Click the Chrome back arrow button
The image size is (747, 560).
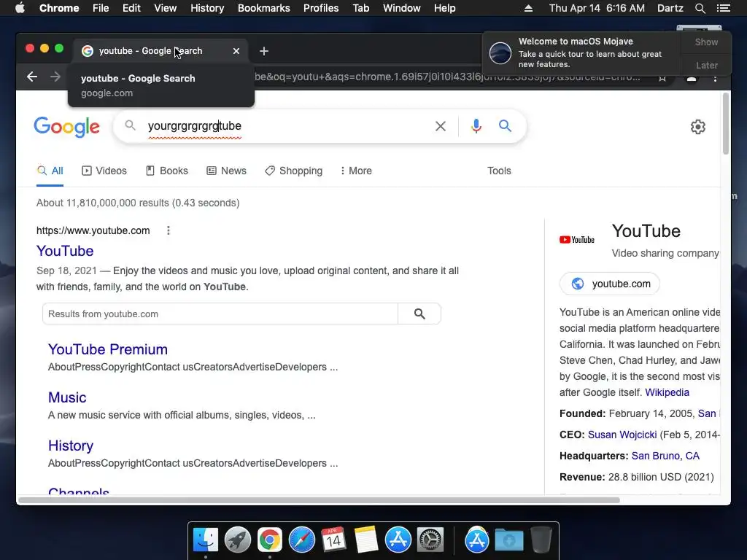[32, 77]
